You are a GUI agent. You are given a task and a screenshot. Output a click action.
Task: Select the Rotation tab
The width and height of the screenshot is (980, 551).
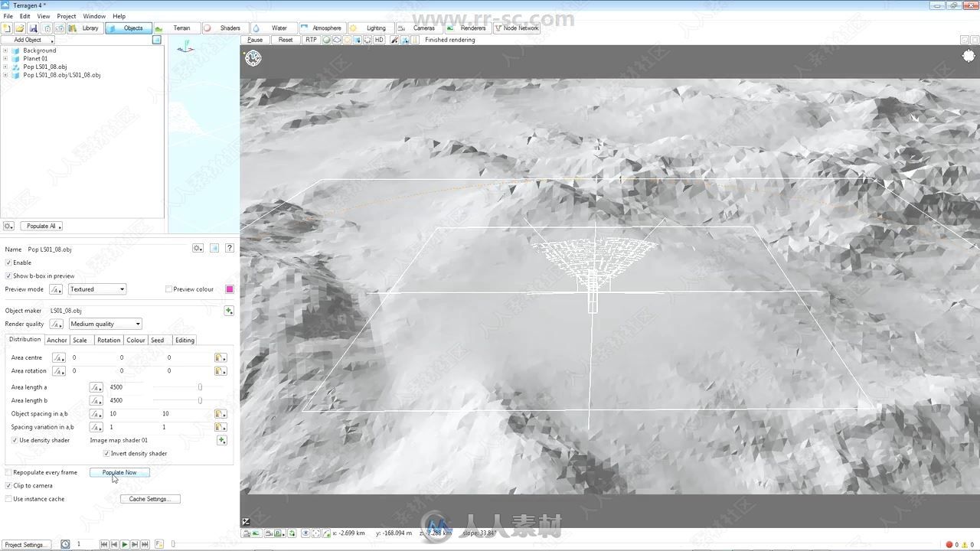[x=109, y=340]
